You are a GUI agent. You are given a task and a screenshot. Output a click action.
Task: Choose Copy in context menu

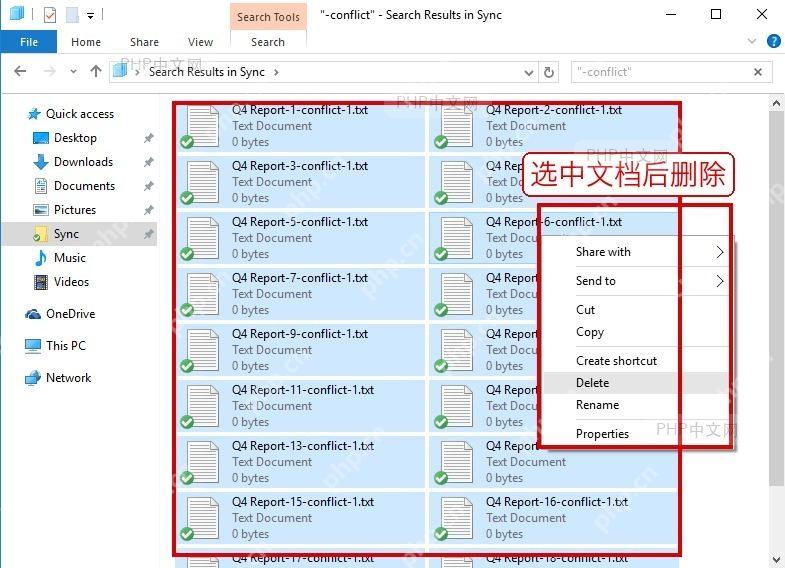[x=636, y=332]
